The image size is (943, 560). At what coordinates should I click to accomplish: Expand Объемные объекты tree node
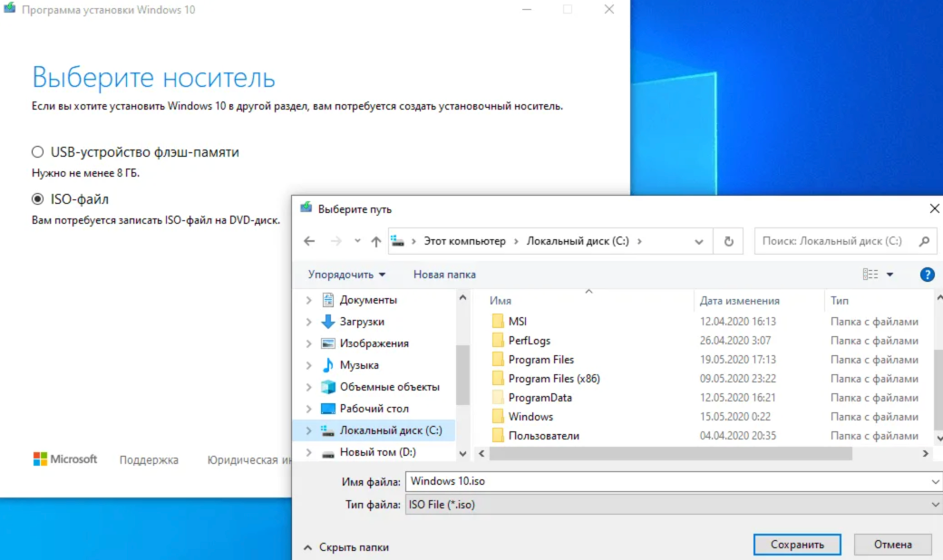[x=308, y=387]
